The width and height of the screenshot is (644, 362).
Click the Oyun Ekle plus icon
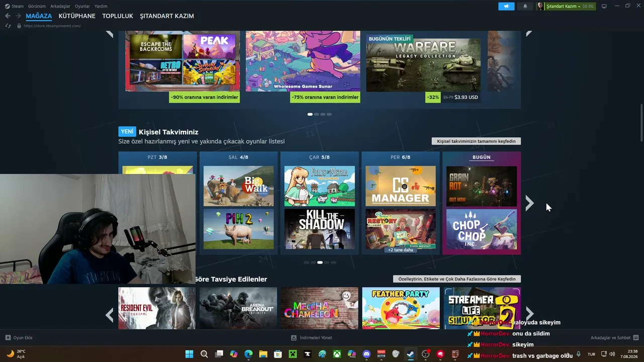(8, 338)
